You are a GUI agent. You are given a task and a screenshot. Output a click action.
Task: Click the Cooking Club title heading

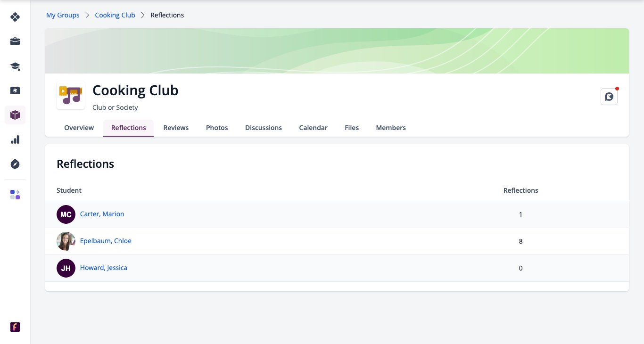pyautogui.click(x=135, y=90)
